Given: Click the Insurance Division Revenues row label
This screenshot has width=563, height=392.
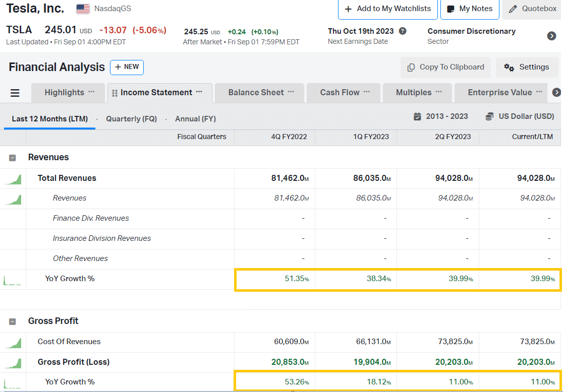Looking at the screenshot, I should tap(101, 238).
